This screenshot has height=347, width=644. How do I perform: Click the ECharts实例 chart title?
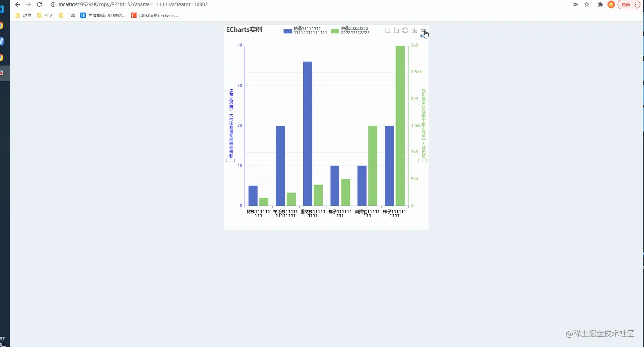244,30
